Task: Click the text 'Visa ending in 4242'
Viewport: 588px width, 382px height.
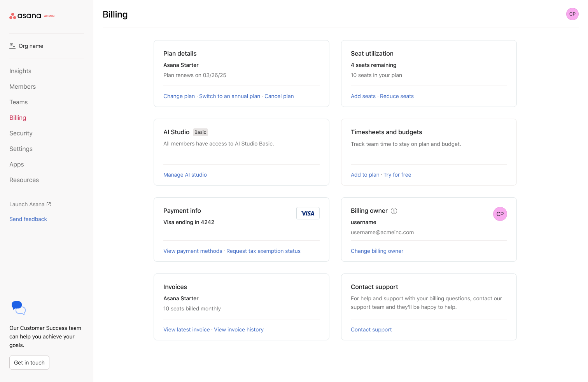Action: coord(189,222)
